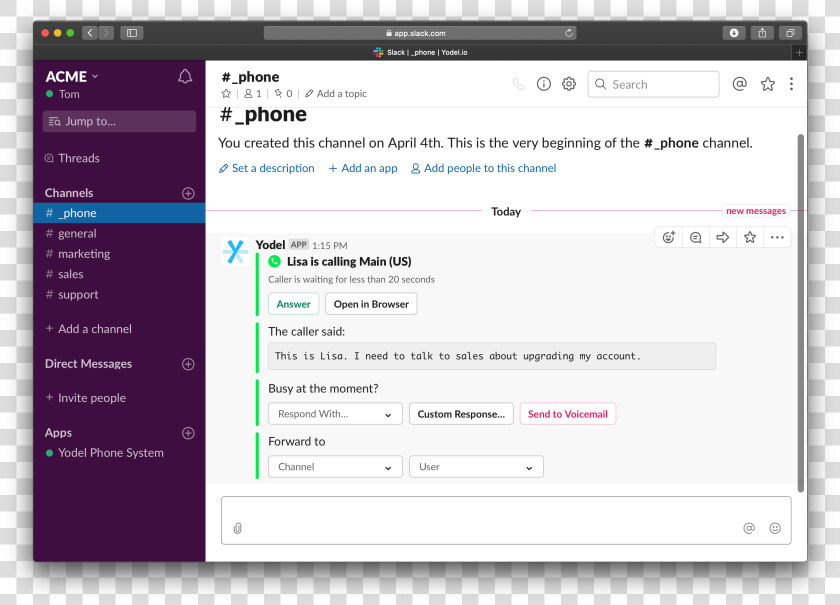
Task: Click the Apps section heading
Action: [58, 433]
